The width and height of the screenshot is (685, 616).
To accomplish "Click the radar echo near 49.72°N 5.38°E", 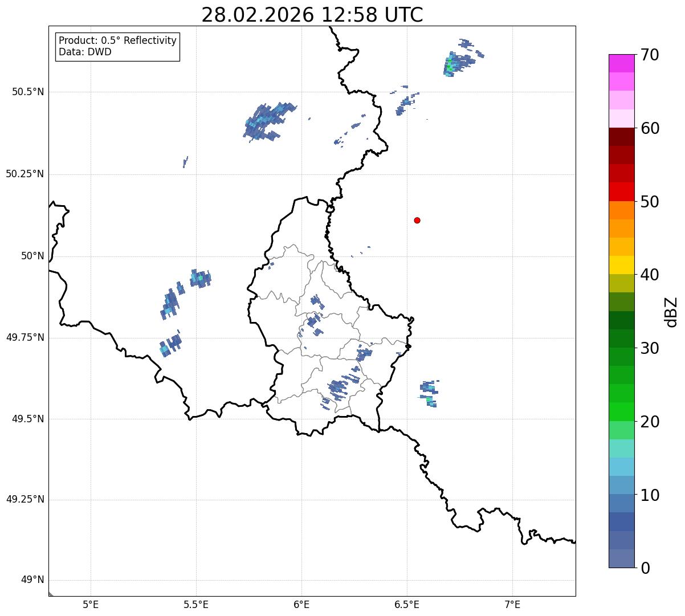I will pos(171,344).
